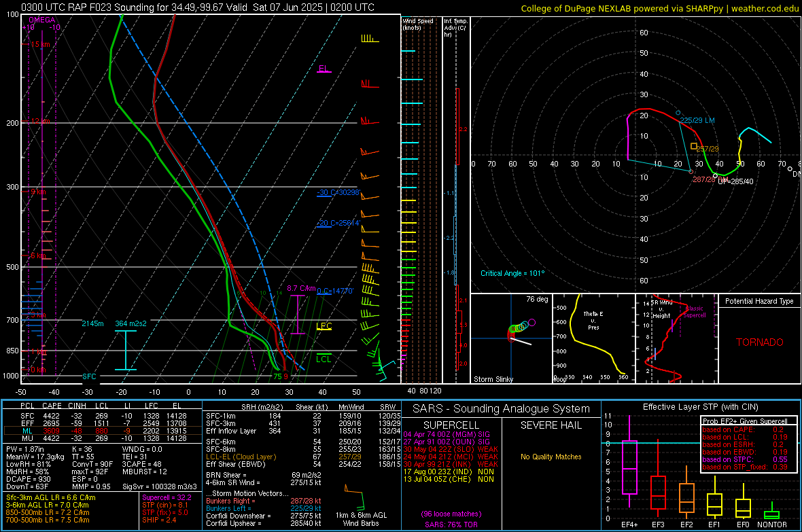Click the No Quality Matches text
The image size is (802, 532).
click(x=551, y=457)
